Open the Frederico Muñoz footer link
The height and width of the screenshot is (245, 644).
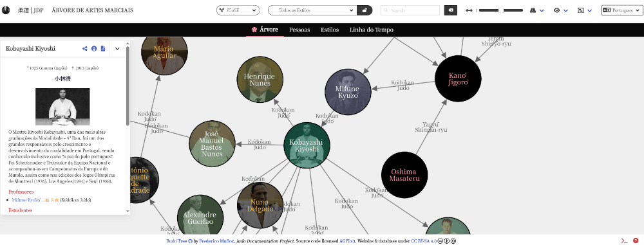[216, 241]
